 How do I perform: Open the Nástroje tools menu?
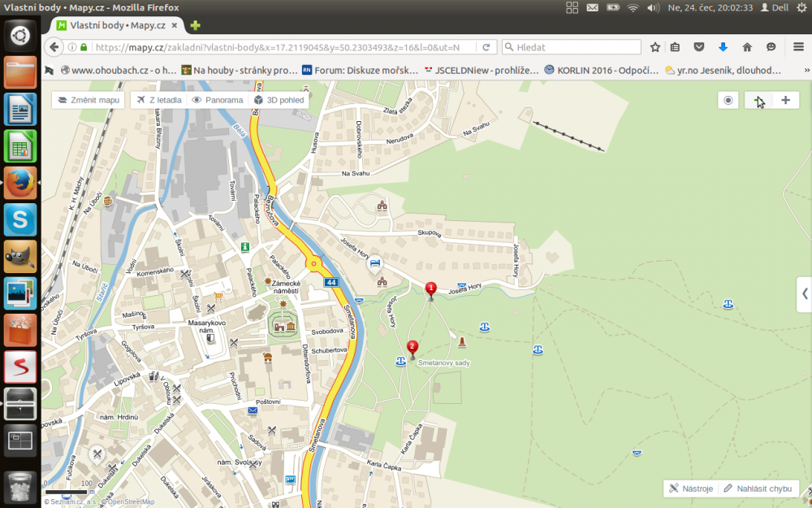coord(691,488)
